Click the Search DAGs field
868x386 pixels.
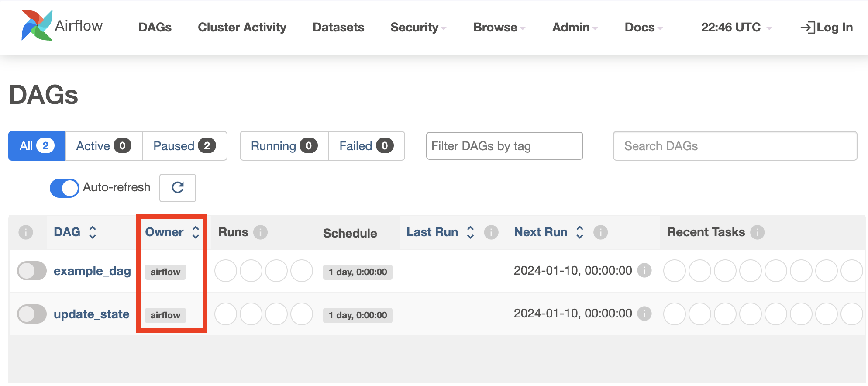click(x=735, y=146)
